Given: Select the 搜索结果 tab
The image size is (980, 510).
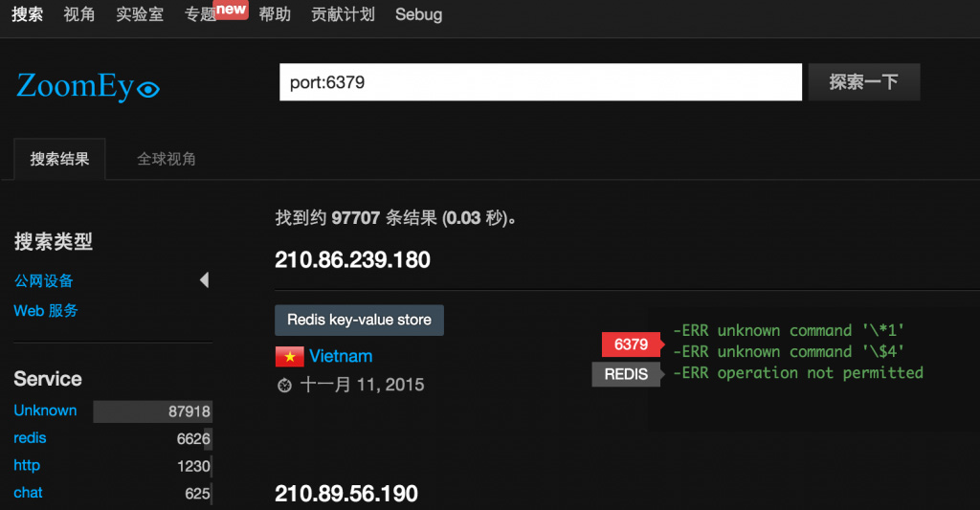Looking at the screenshot, I should coord(59,159).
